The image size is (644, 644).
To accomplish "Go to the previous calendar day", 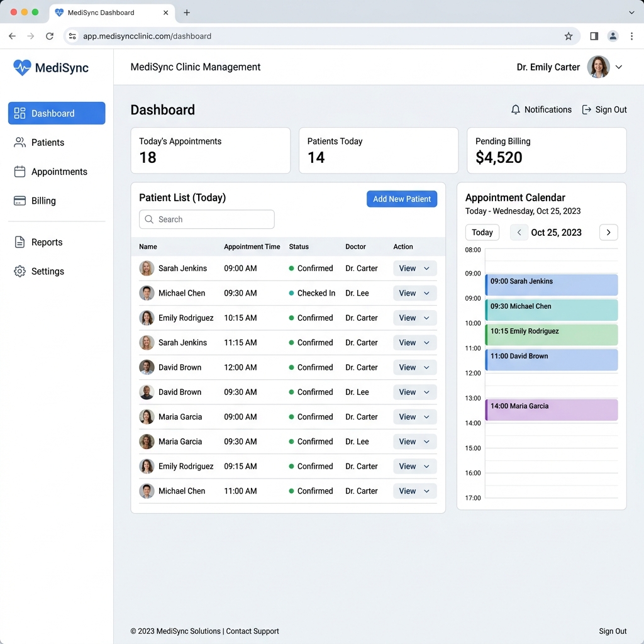I will 519,232.
